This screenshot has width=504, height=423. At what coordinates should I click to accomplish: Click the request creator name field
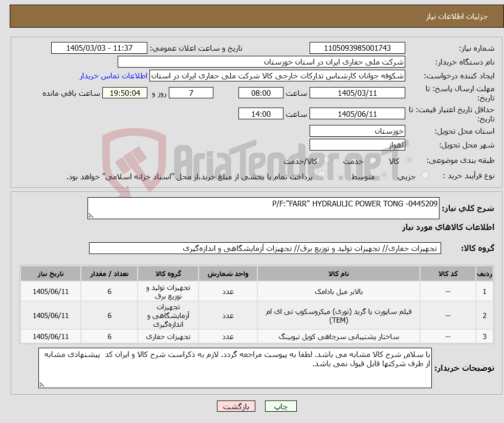pos(277,76)
